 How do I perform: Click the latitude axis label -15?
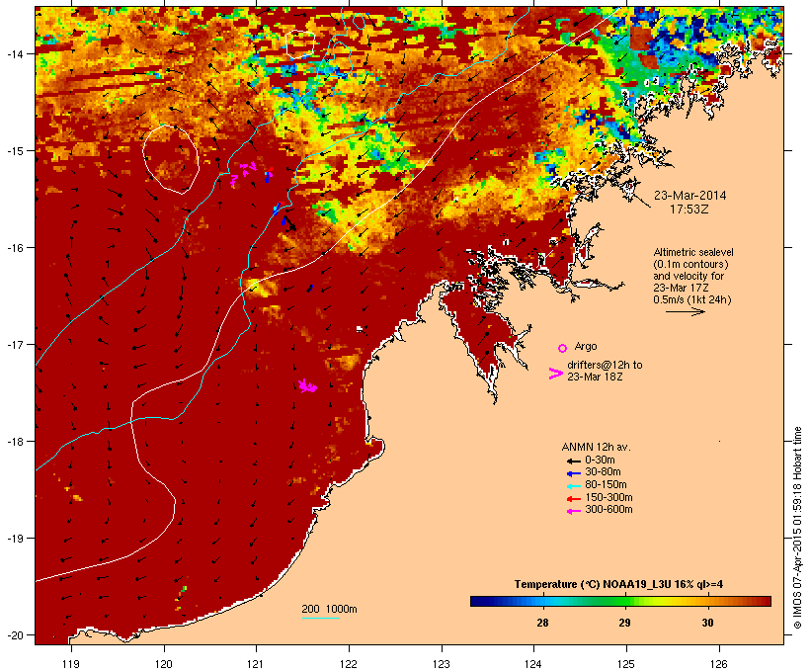14,151
